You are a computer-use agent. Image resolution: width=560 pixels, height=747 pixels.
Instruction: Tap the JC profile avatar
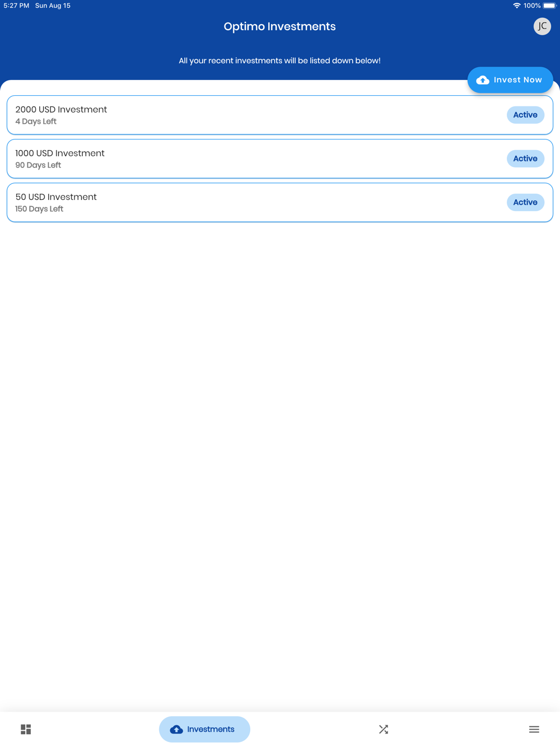click(x=542, y=26)
